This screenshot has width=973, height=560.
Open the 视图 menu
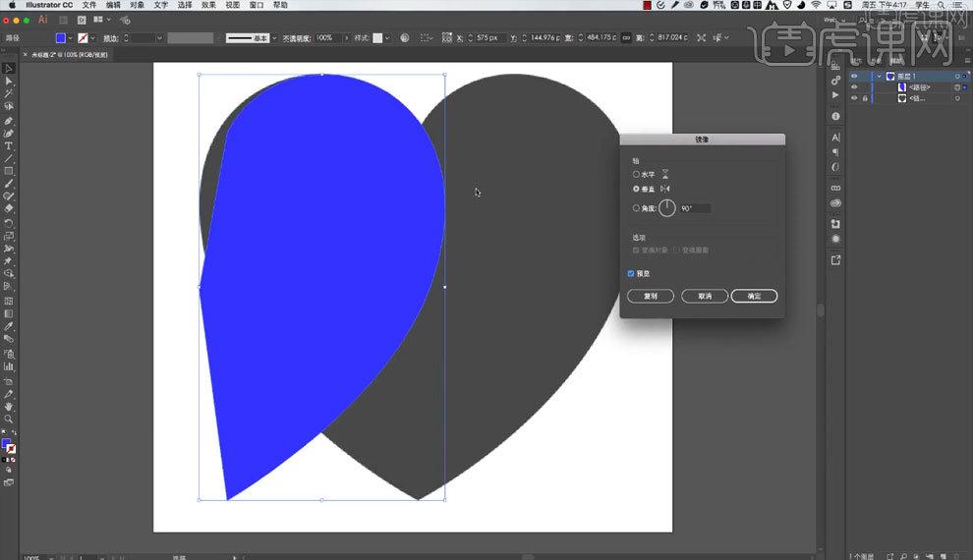tap(233, 5)
